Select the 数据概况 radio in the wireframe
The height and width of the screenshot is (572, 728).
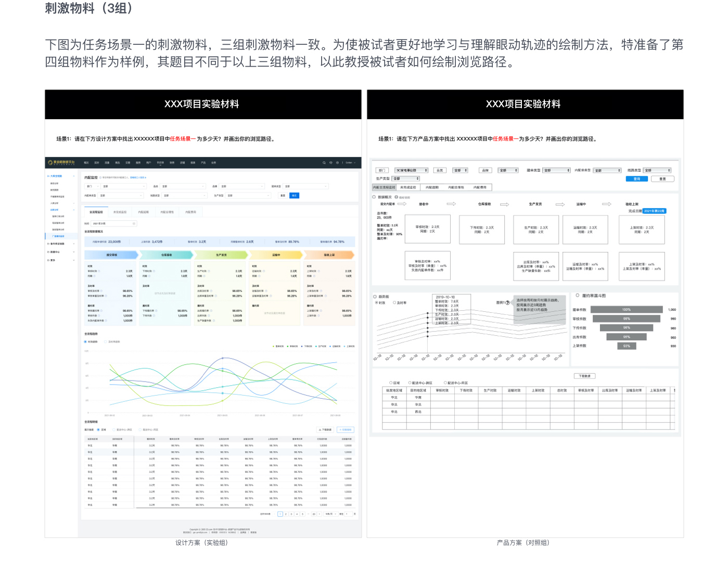point(374,197)
